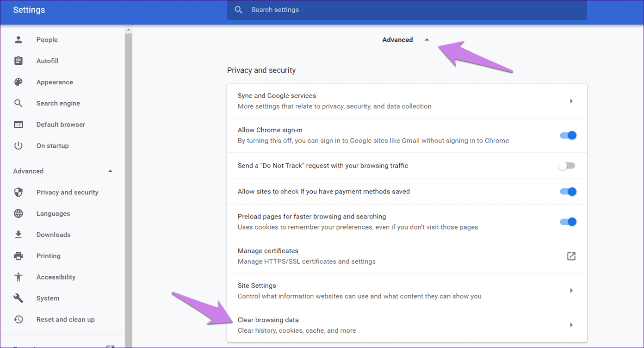The height and width of the screenshot is (348, 644).
Task: Click the Search engine magnifier icon
Action: (x=19, y=103)
